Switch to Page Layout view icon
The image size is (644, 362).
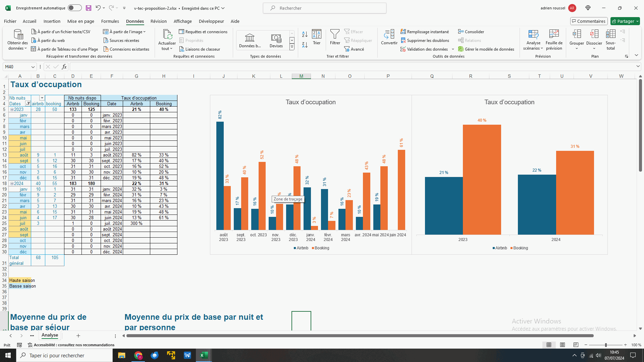coord(562,345)
